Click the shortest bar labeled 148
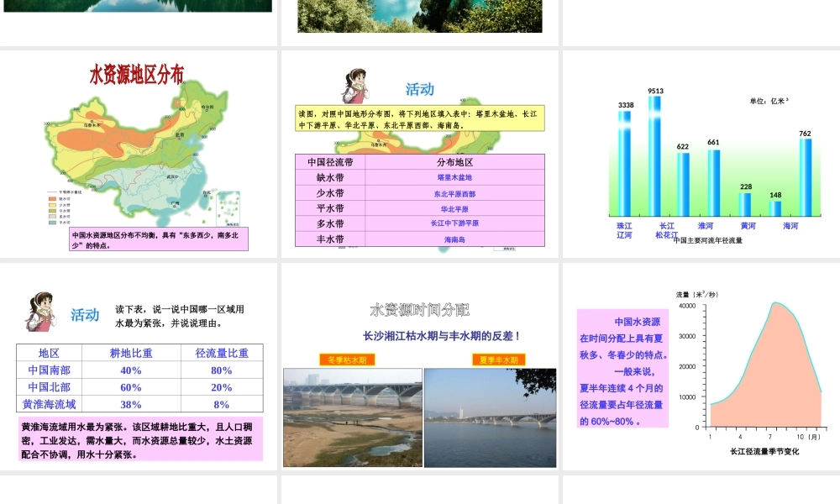840x504 pixels. click(775, 208)
